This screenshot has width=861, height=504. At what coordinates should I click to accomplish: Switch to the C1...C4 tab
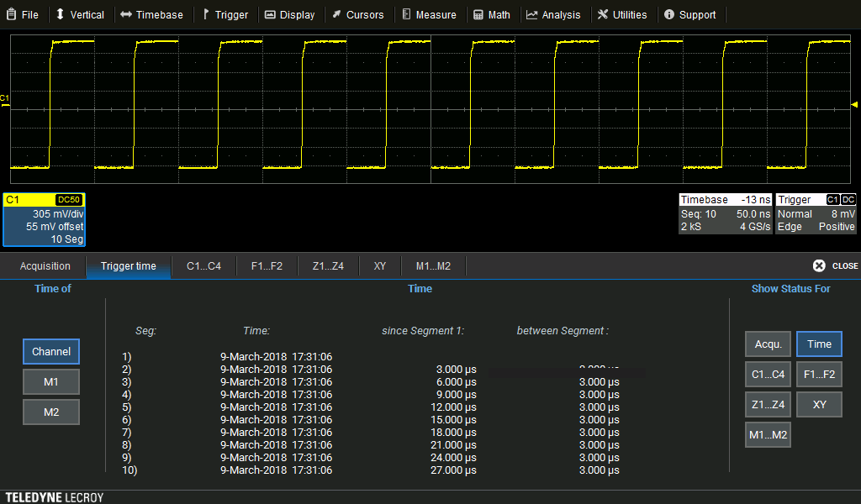pyautogui.click(x=203, y=266)
